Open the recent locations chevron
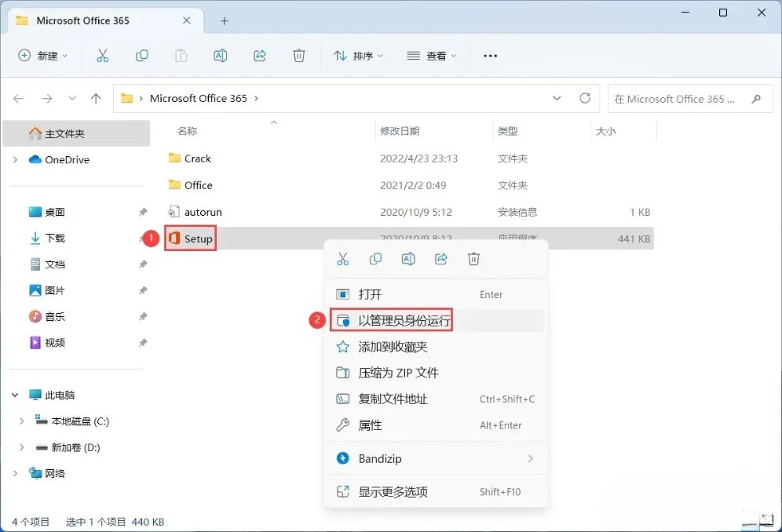 [72, 99]
